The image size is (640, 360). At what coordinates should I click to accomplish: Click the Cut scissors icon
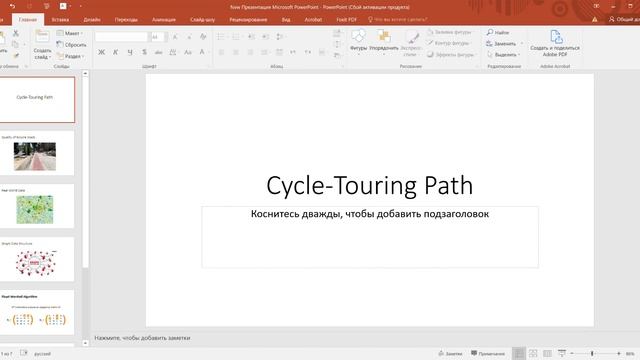16,33
